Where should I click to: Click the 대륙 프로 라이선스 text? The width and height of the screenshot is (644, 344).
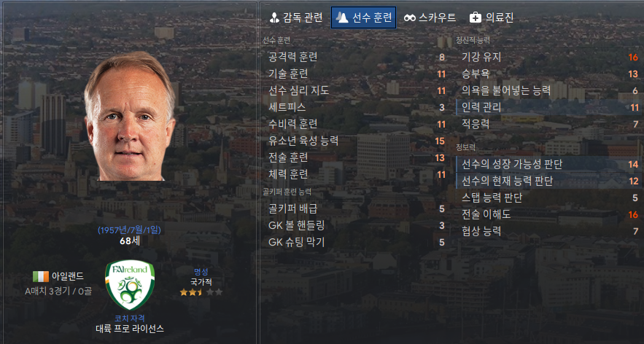130,329
